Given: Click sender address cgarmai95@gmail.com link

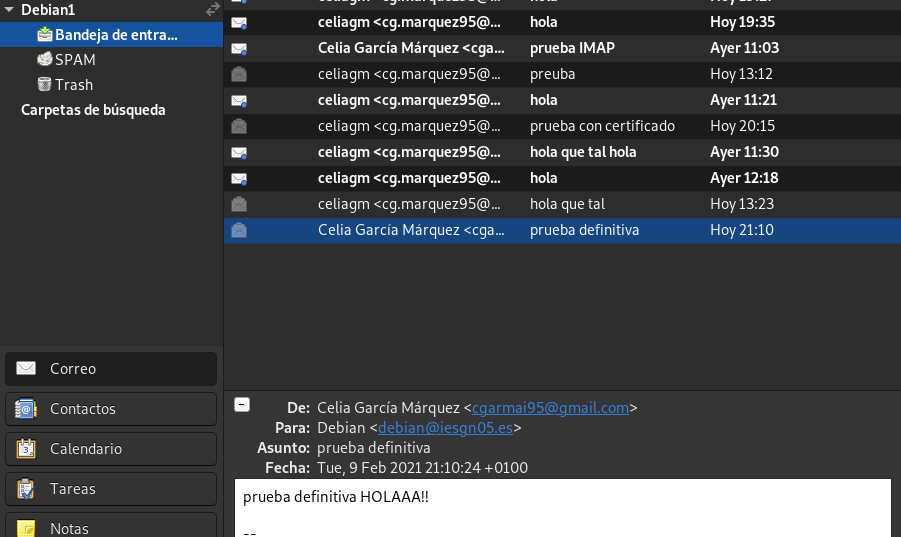Looking at the screenshot, I should (550, 408).
